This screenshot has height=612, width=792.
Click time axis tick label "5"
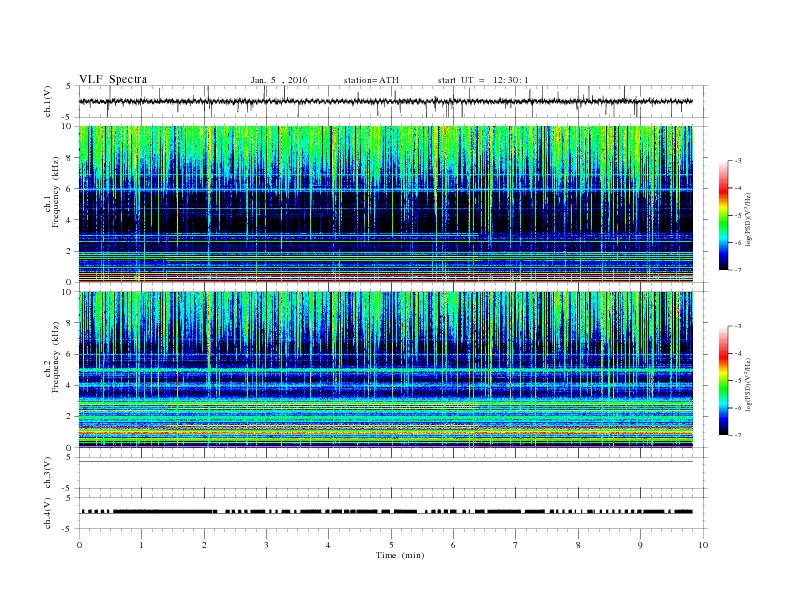391,545
